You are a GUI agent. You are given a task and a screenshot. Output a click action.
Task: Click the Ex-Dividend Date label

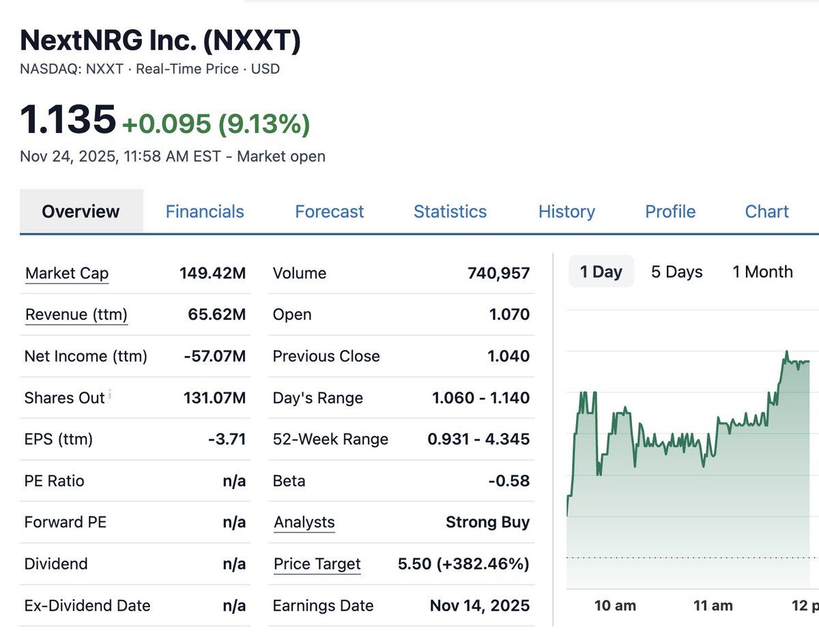[x=87, y=606]
